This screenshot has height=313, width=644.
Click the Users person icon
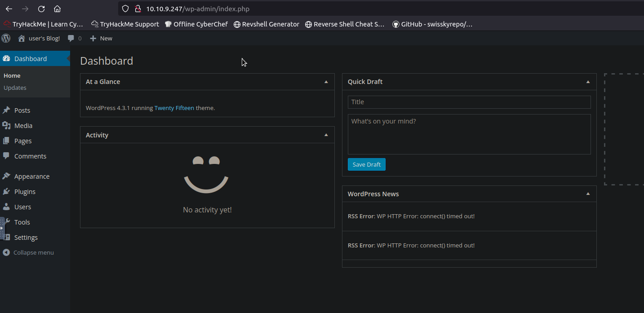(x=6, y=207)
